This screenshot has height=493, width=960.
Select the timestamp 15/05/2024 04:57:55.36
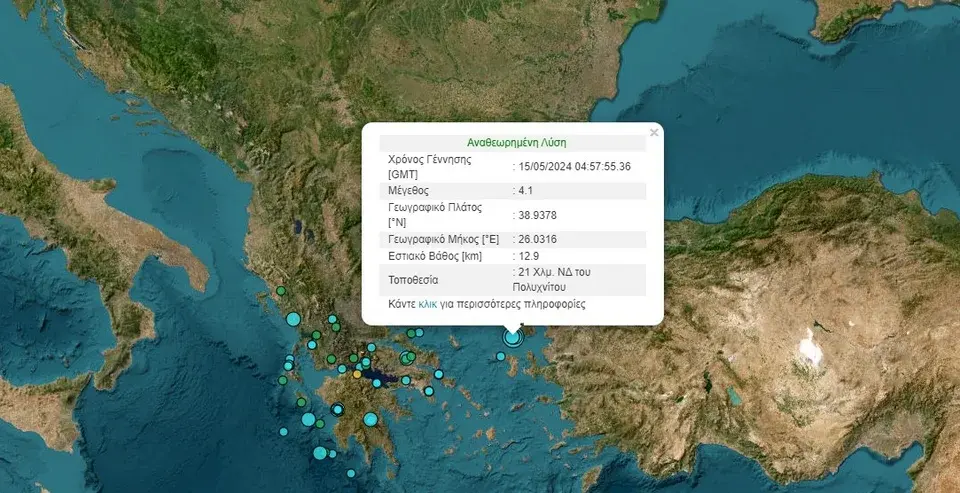[576, 166]
